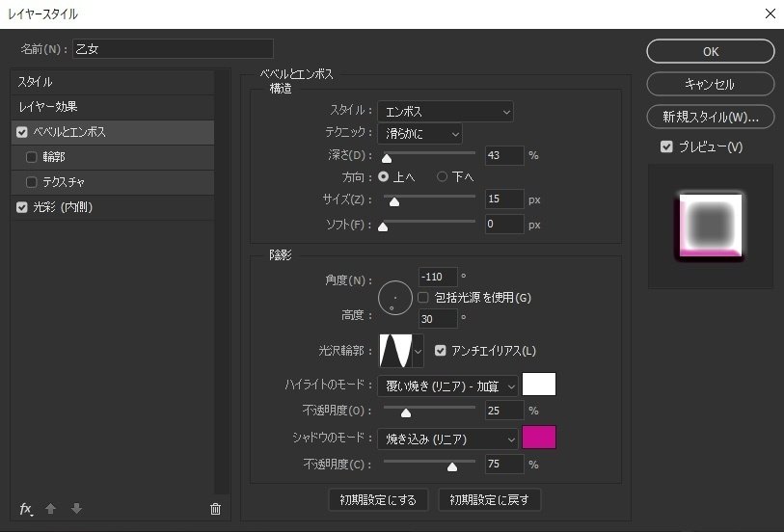Click the キャンセル button
Image resolution: width=784 pixels, height=532 pixels.
tap(711, 84)
